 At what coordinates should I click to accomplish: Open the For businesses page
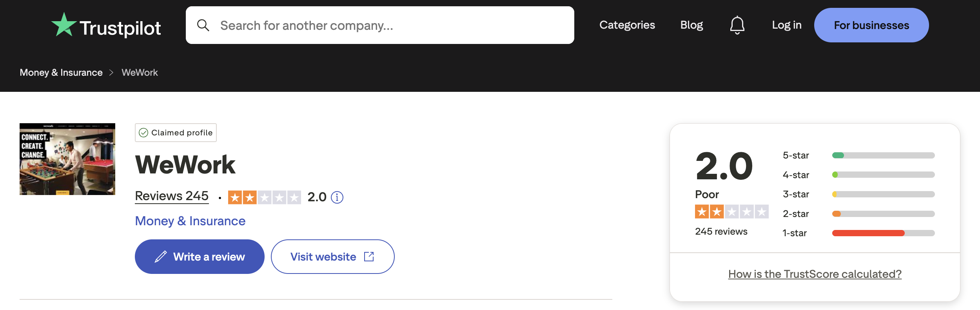(x=871, y=25)
